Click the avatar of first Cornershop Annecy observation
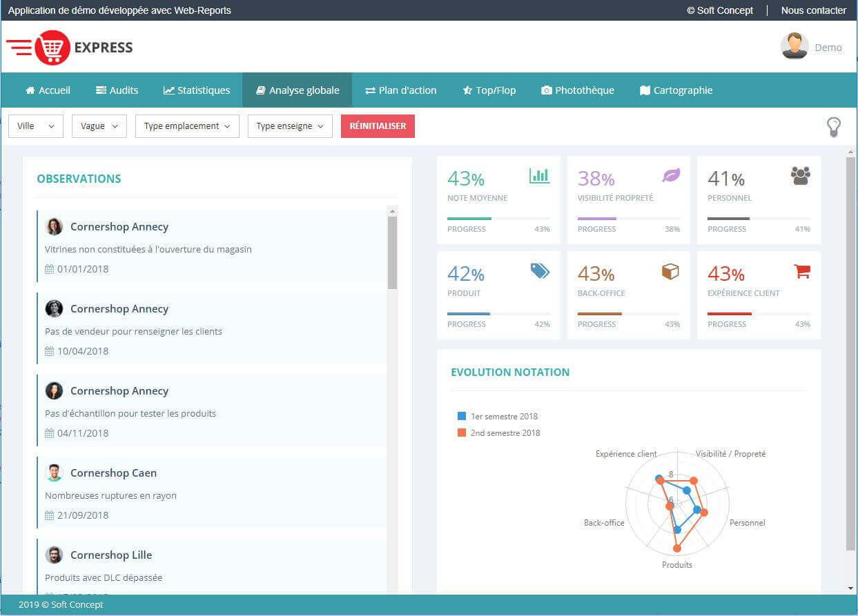 click(54, 226)
